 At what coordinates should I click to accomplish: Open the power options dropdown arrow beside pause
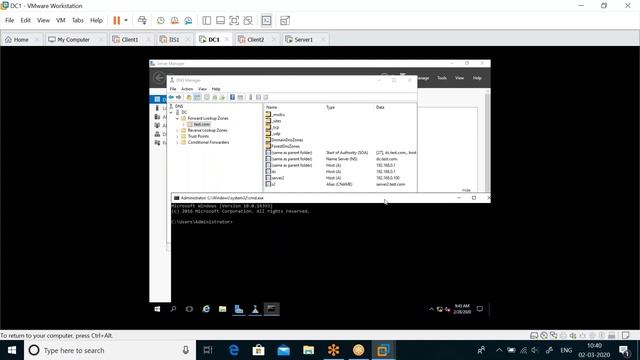click(x=126, y=20)
